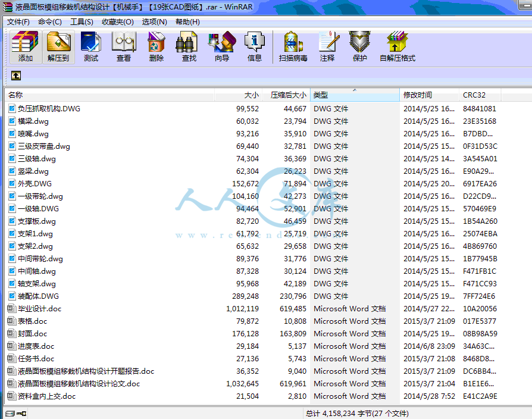
Task: Click the 测试 (Test) toolbar icon
Action: point(91,46)
